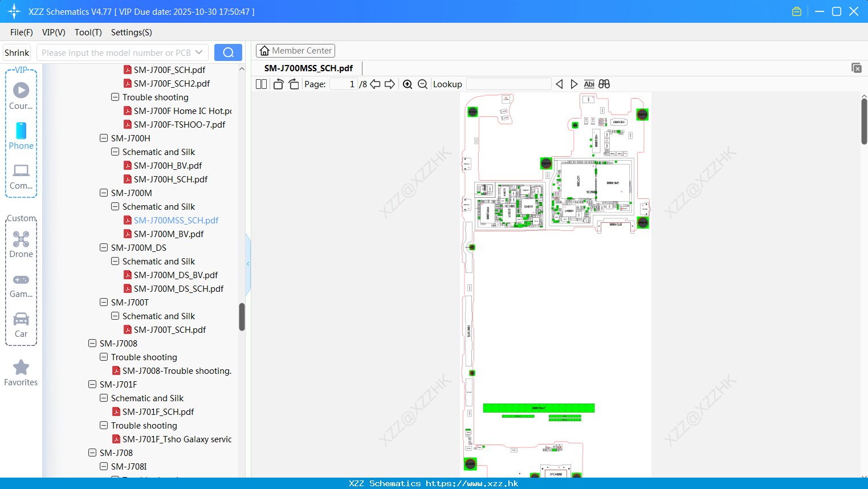Collapse the SM-J700H tree node
Screen dimensions: 868x489
[x=104, y=138]
